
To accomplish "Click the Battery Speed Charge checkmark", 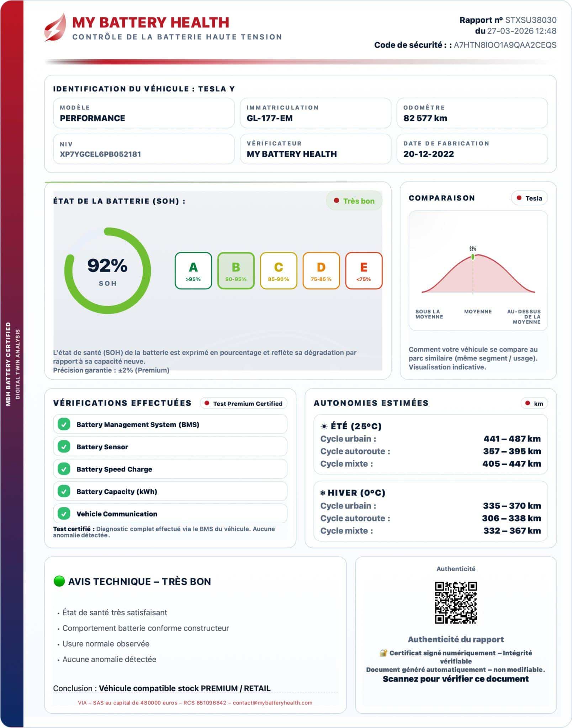I will [x=64, y=469].
